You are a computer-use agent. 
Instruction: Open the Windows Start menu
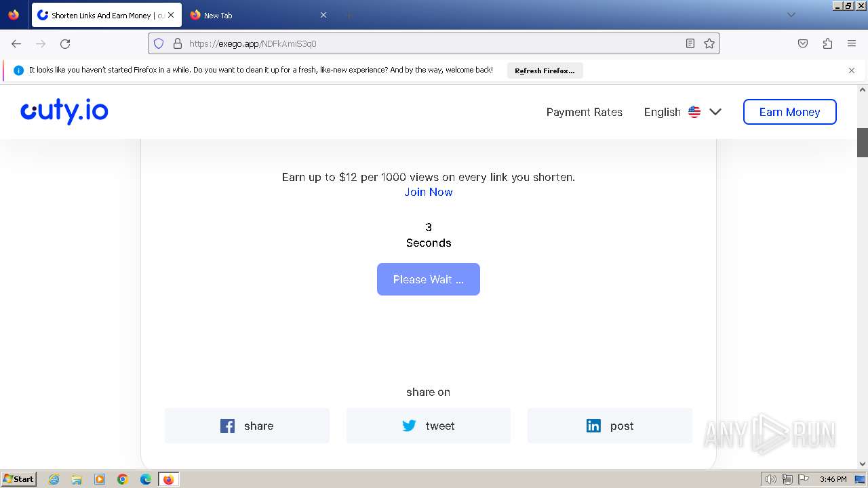click(x=19, y=479)
